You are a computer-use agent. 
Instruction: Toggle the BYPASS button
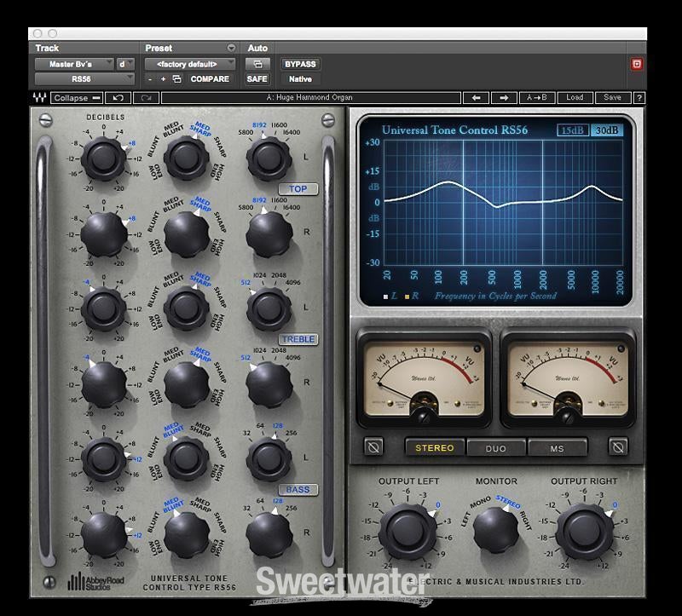coord(300,64)
